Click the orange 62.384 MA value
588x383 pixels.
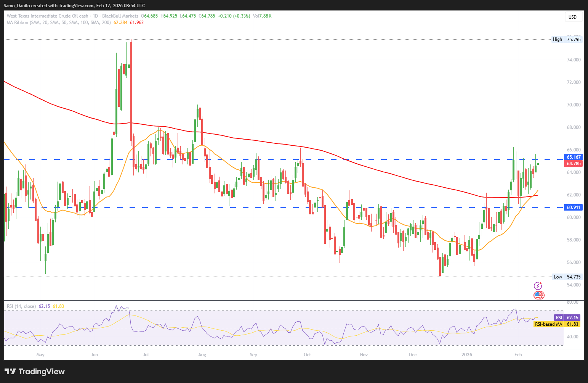(120, 23)
